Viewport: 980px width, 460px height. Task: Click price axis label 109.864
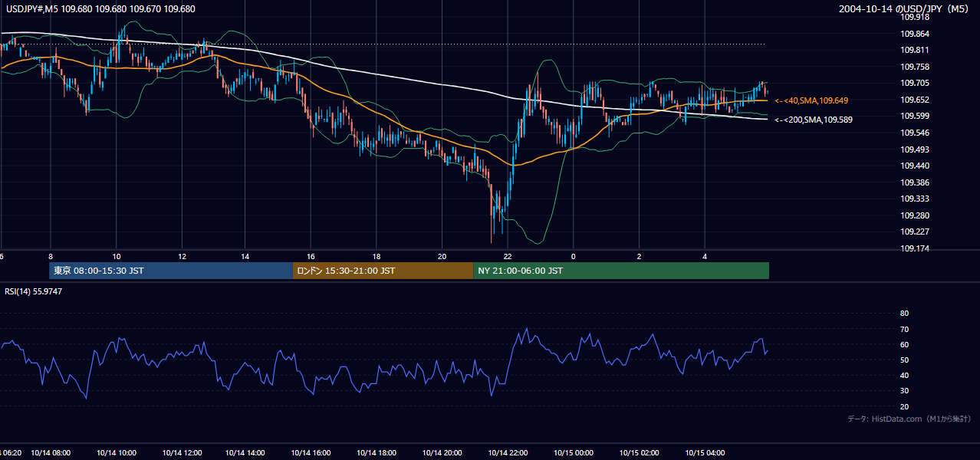(x=915, y=34)
